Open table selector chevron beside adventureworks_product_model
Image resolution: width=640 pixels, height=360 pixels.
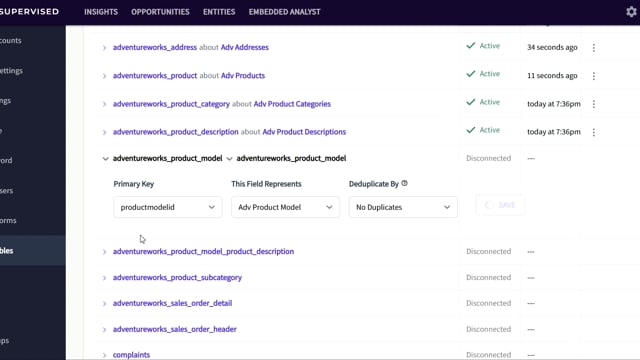click(x=229, y=159)
